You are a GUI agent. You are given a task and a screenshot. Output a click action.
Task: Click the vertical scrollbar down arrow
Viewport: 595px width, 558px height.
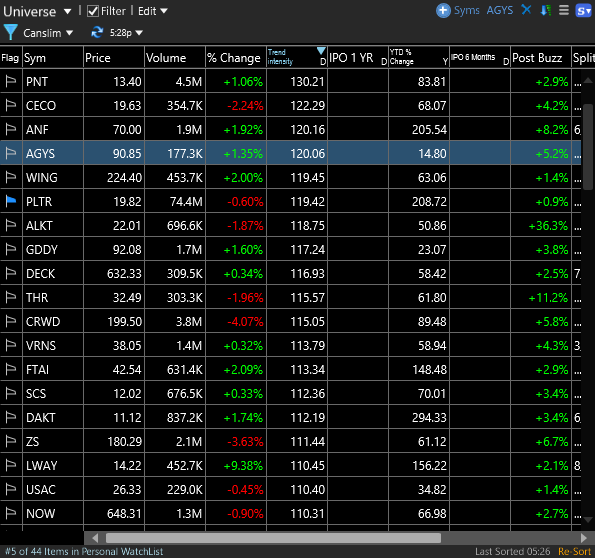tap(588, 520)
